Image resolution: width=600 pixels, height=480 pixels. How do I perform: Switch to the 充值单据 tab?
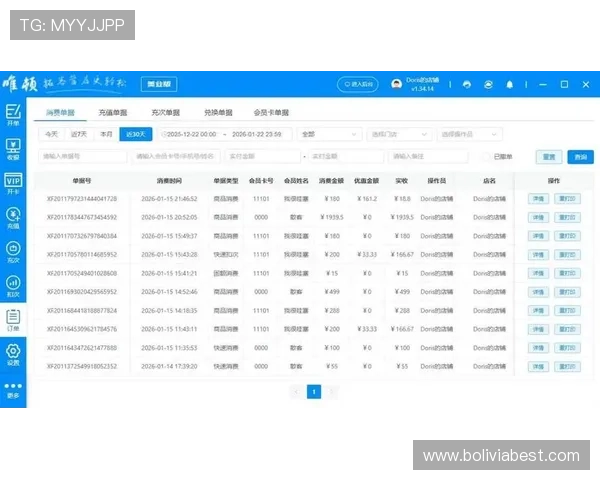(113, 113)
